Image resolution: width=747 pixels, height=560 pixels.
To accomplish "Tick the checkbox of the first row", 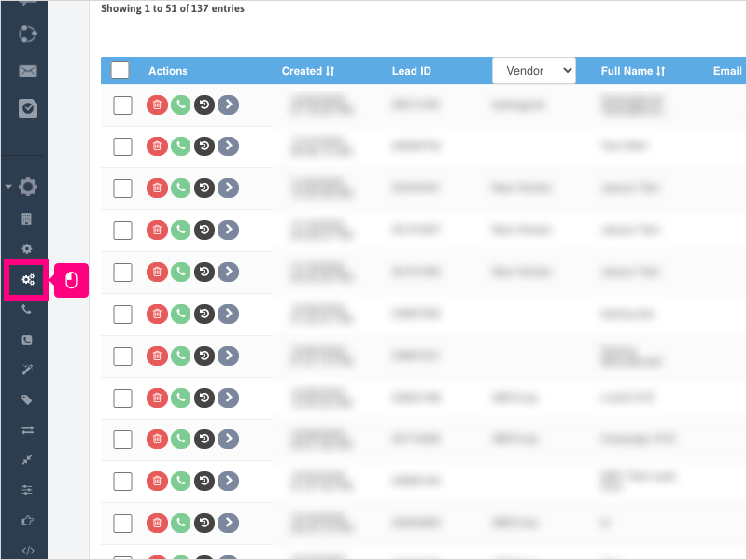I will coord(122,105).
